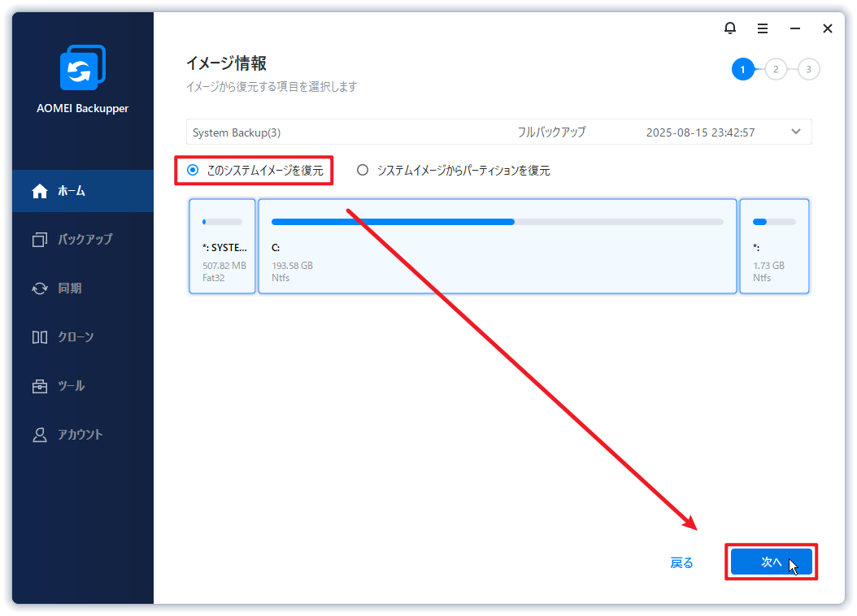Click the Backup sidebar icon

coord(39,239)
